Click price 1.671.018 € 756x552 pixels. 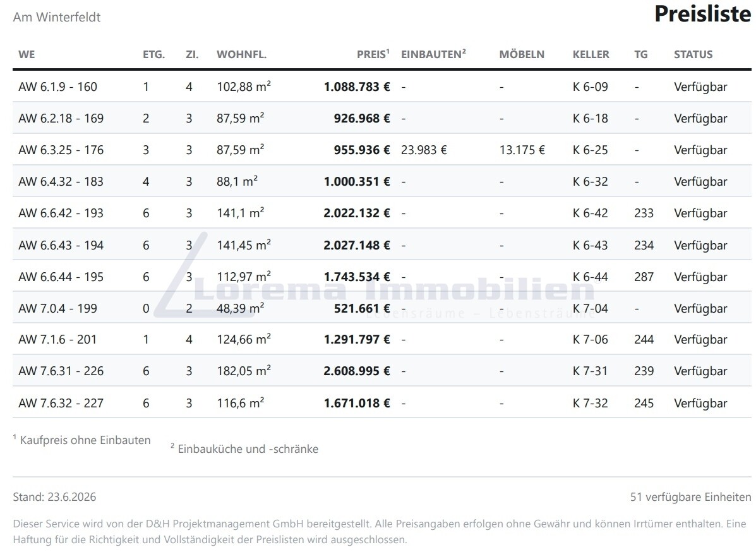[x=357, y=403]
